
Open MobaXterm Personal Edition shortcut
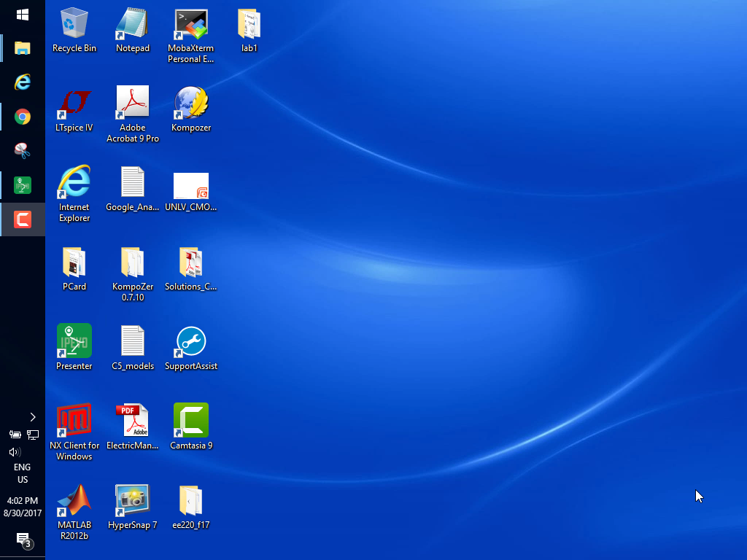click(x=191, y=26)
